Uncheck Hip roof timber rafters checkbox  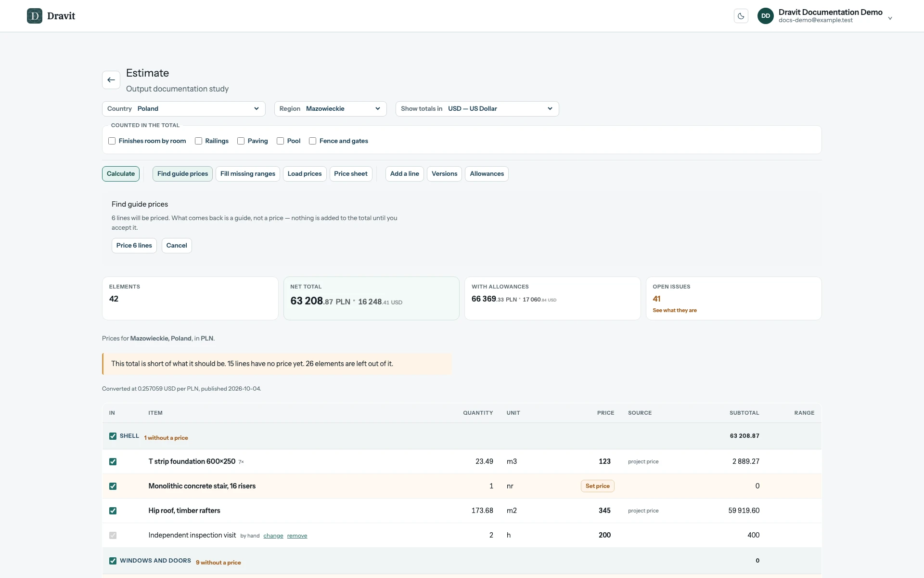coord(113,511)
